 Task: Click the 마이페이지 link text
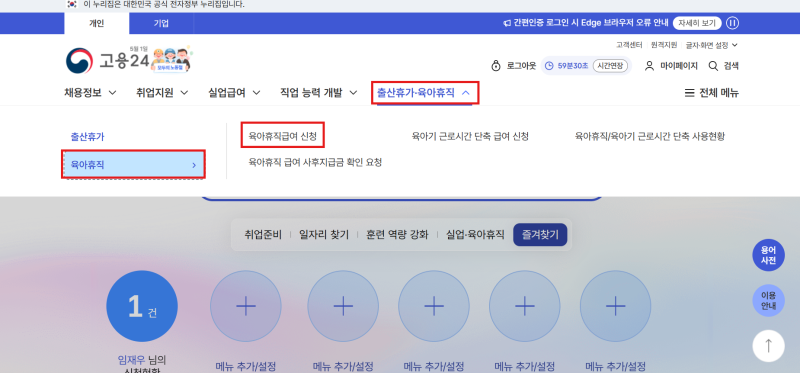click(680, 66)
